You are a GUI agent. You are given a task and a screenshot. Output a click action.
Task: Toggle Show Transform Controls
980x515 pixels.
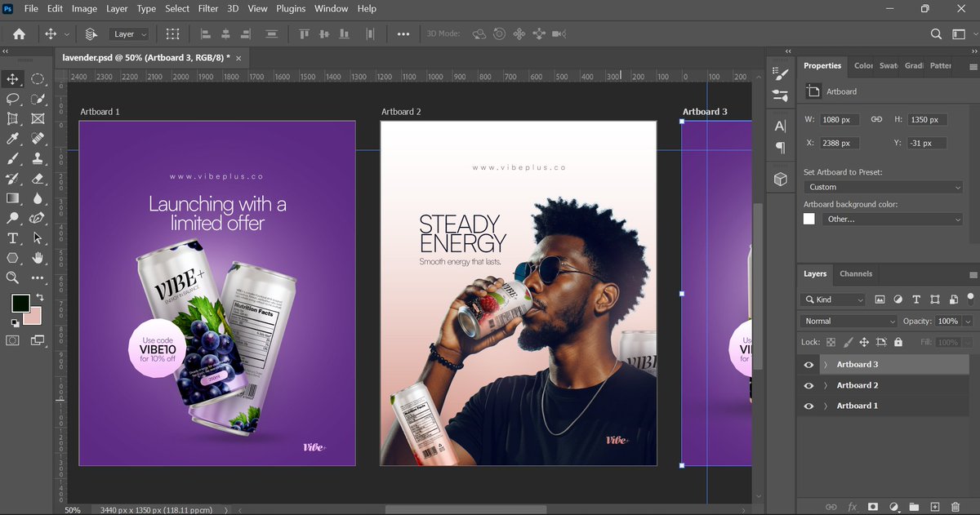pyautogui.click(x=172, y=34)
